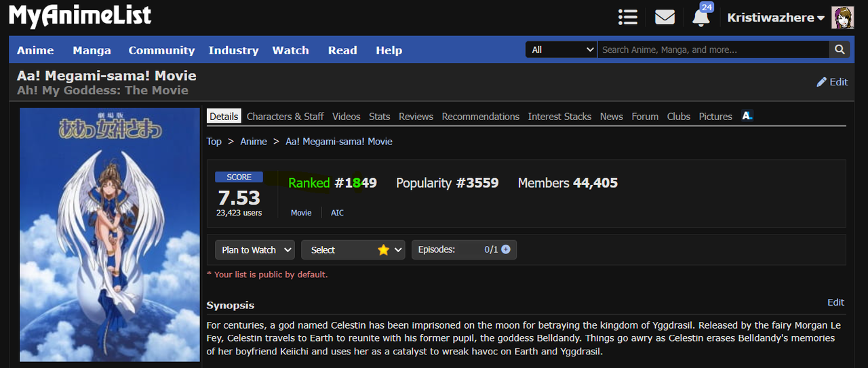Viewport: 868px width, 368px height.
Task: Switch to the Forum tab
Action: tap(645, 117)
